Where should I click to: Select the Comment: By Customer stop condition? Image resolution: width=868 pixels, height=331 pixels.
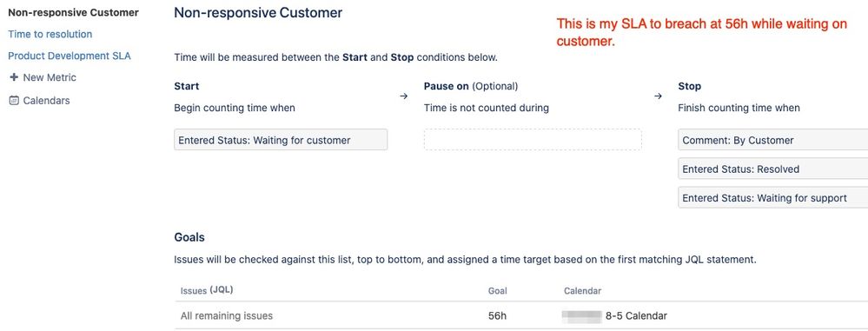pos(772,140)
